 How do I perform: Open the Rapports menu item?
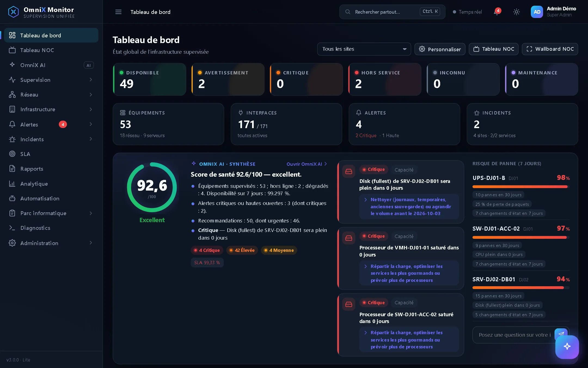(x=51, y=169)
